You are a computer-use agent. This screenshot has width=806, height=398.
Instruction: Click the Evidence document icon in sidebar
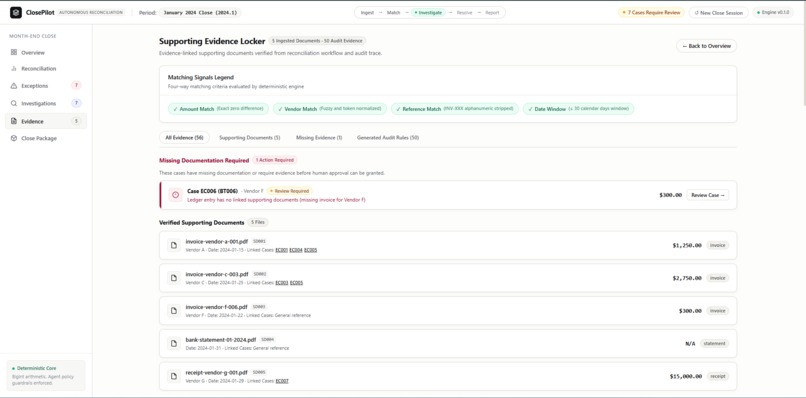click(x=14, y=121)
